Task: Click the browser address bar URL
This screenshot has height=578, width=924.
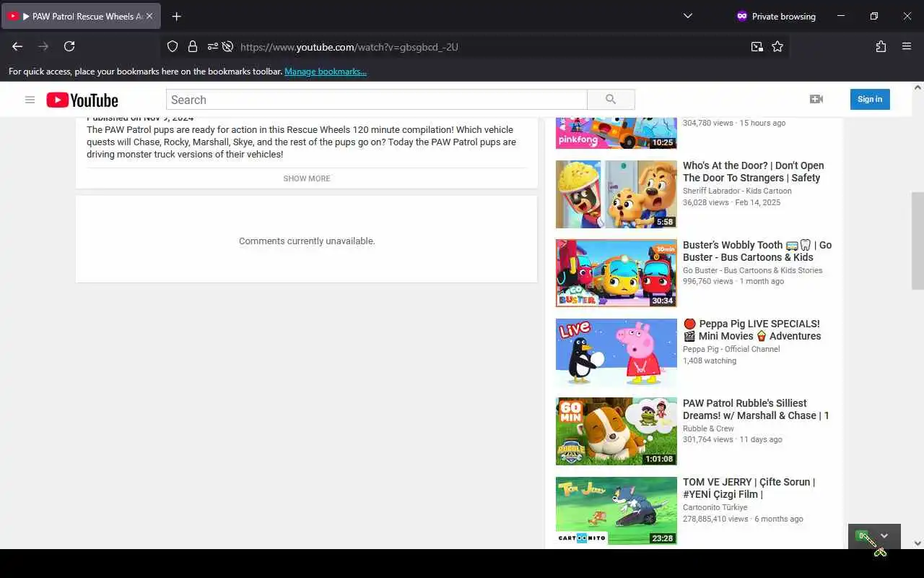Action: (349, 47)
